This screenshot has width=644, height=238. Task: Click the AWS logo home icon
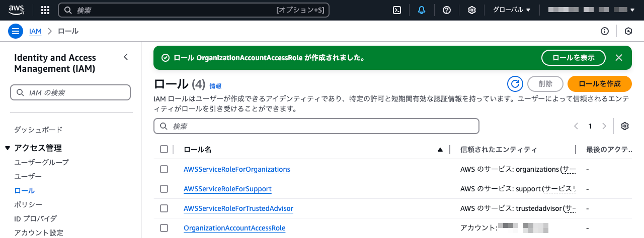tap(17, 10)
